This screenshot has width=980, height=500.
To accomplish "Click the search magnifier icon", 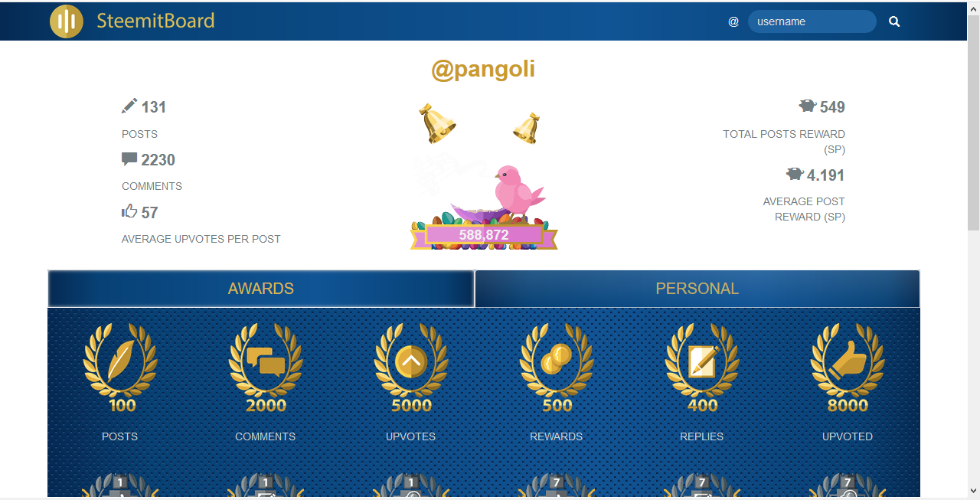I will click(894, 22).
